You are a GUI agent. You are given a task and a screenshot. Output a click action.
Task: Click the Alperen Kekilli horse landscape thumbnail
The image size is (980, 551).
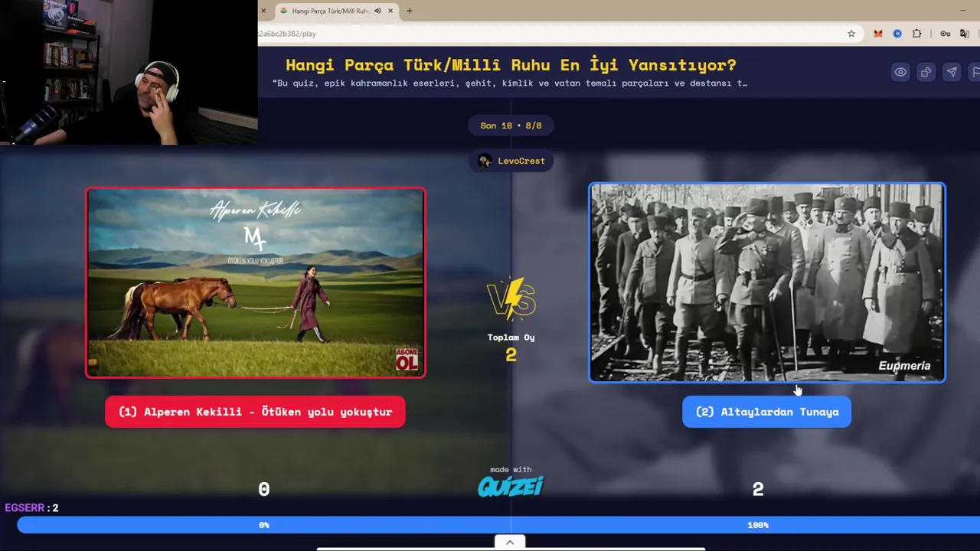click(x=256, y=282)
